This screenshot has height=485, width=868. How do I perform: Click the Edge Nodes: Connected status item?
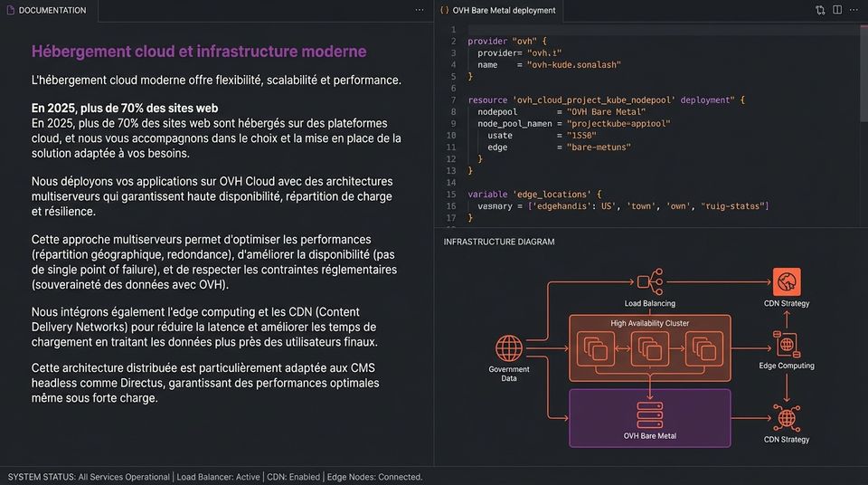point(374,477)
